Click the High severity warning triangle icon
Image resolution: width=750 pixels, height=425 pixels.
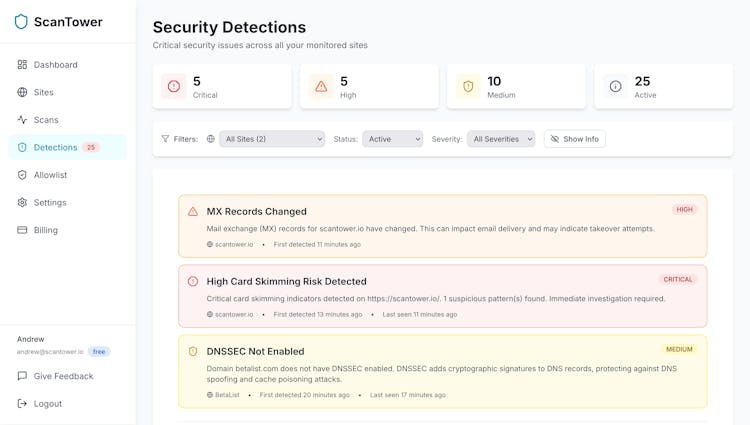[321, 87]
